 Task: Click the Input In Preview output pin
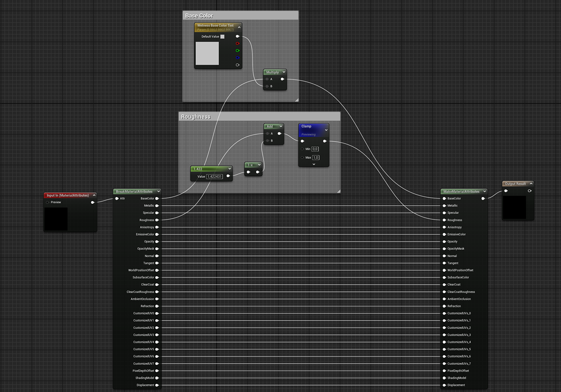pos(93,202)
